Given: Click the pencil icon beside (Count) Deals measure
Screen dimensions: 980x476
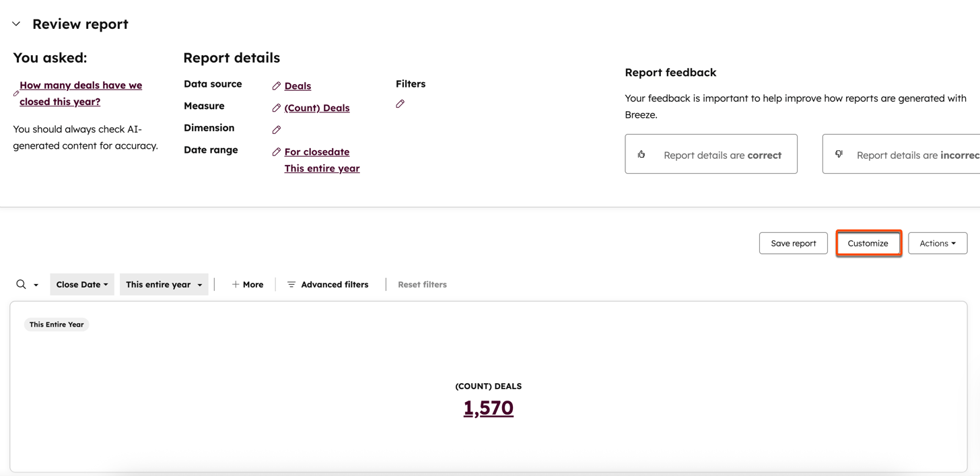Looking at the screenshot, I should (276, 108).
